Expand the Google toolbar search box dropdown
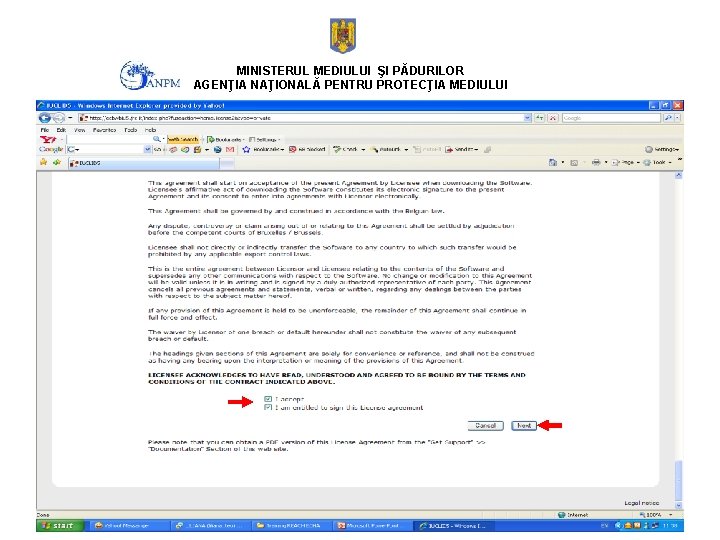 [x=147, y=149]
